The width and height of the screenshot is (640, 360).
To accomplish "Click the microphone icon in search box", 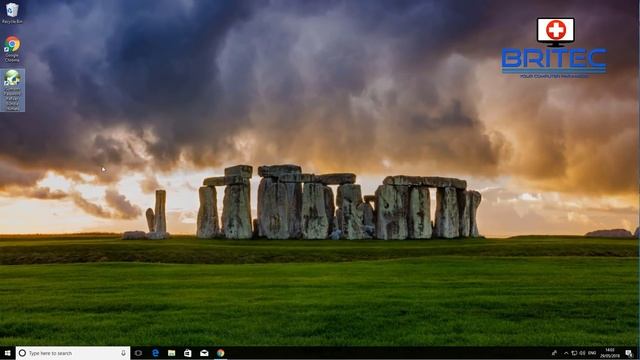I will click(x=123, y=353).
